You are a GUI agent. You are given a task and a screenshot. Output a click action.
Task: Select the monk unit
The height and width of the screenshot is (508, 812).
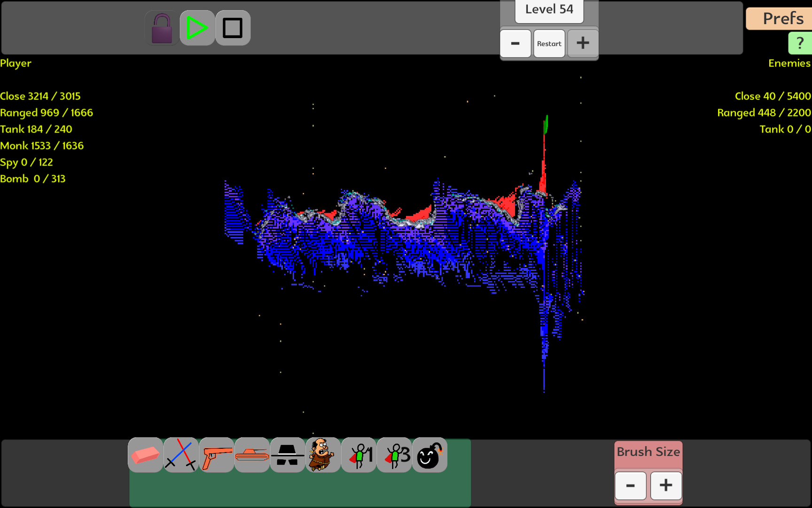click(x=323, y=455)
